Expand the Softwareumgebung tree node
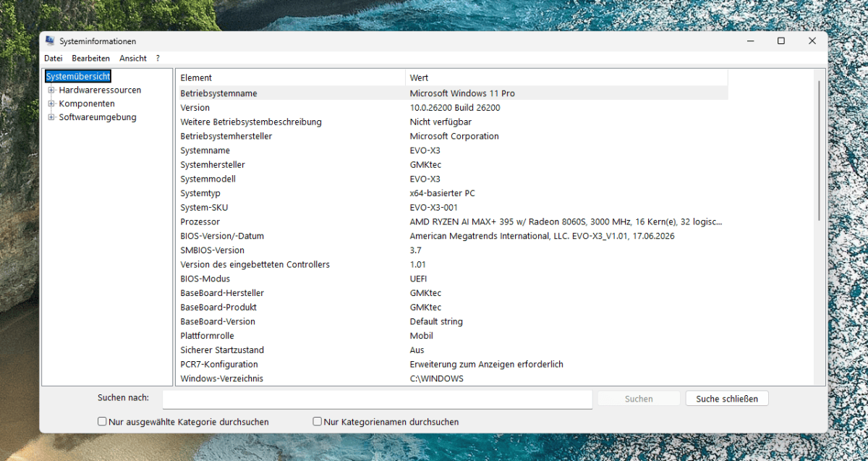This screenshot has height=461, width=868. click(51, 117)
